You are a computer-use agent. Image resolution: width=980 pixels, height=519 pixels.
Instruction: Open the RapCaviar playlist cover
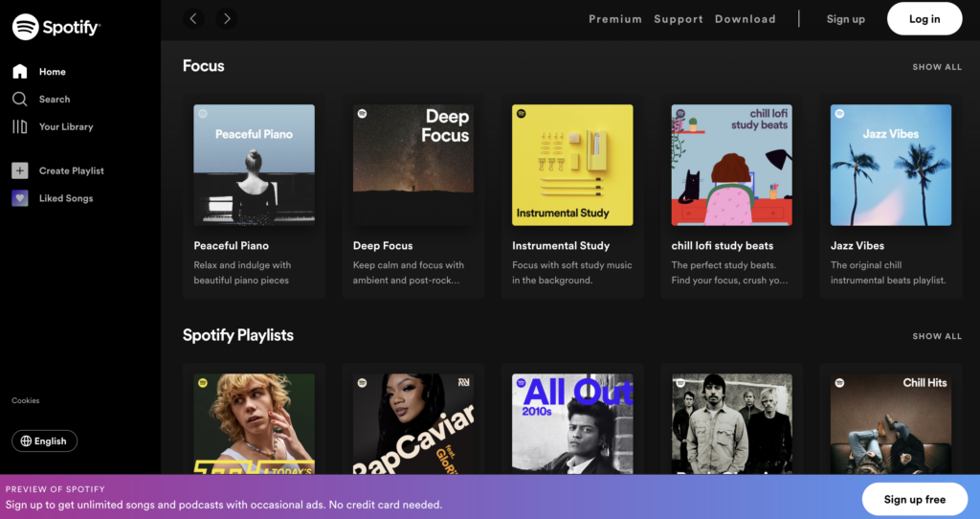click(x=413, y=423)
